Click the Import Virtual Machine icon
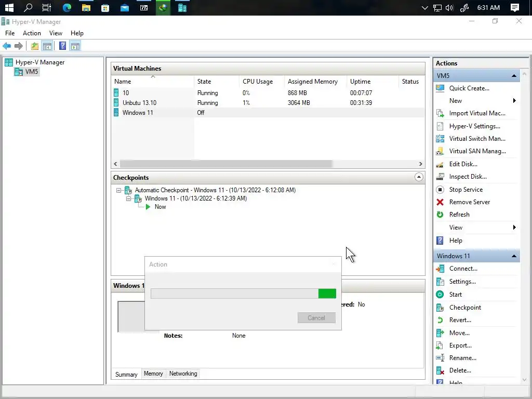532x399 pixels. (440, 113)
